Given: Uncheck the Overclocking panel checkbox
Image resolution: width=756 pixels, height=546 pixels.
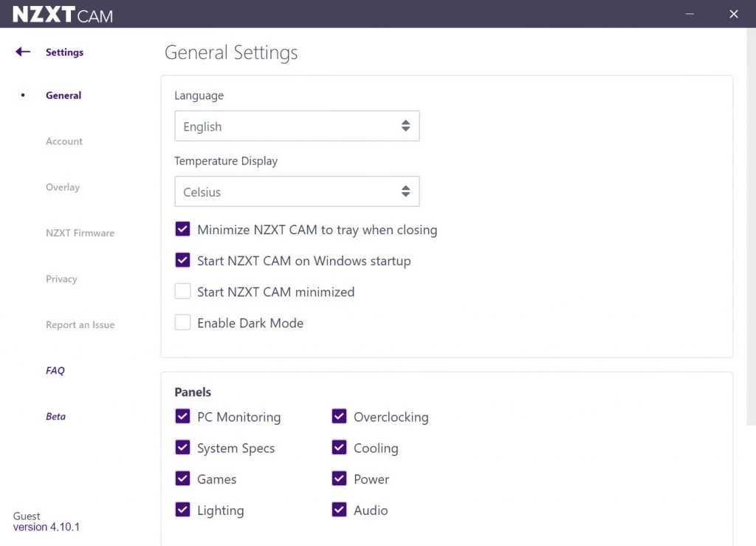Looking at the screenshot, I should coord(339,417).
